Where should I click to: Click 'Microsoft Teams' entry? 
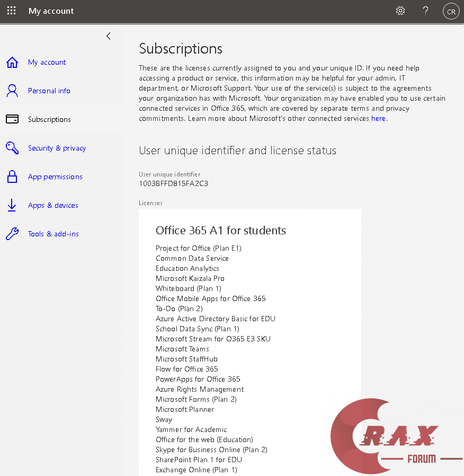pyautogui.click(x=182, y=349)
